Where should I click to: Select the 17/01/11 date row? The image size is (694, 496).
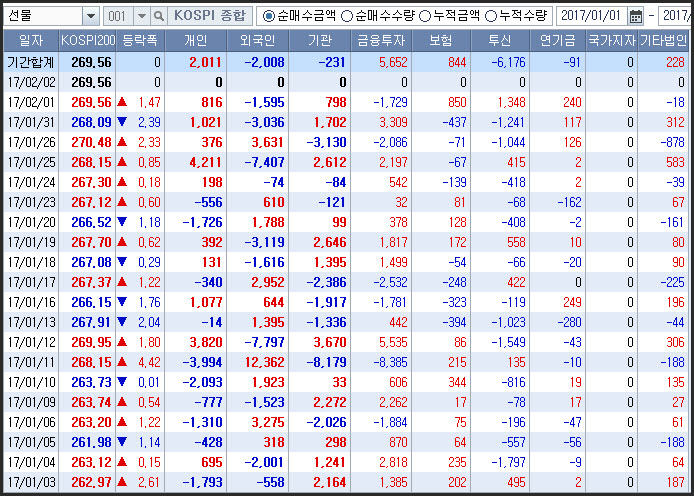point(346,362)
